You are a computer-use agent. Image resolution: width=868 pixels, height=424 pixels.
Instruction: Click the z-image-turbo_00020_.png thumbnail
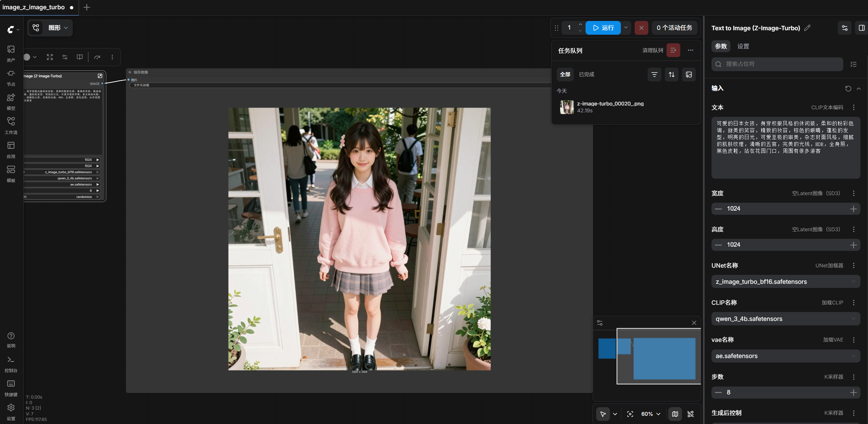567,107
